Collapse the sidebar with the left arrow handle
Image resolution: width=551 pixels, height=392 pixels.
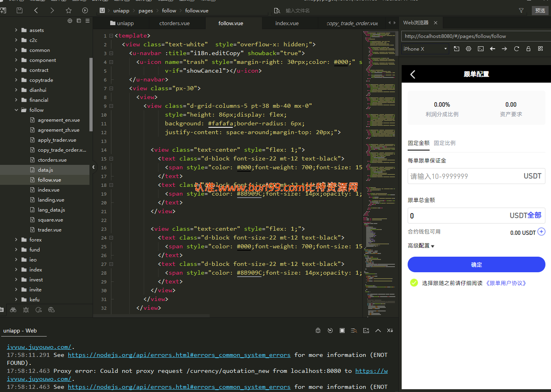(x=93, y=167)
